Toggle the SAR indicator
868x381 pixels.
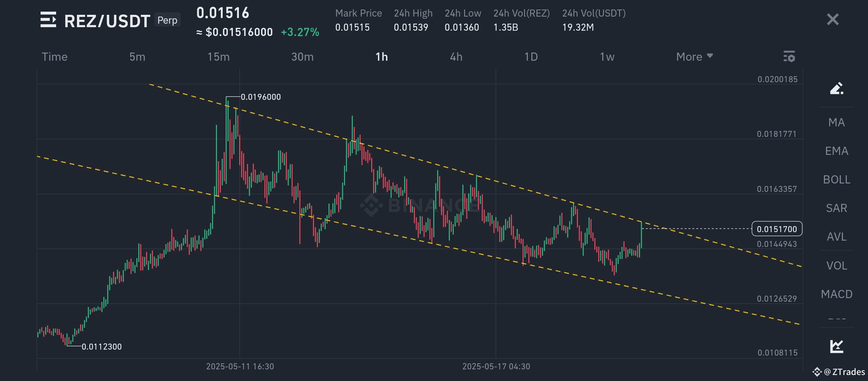tap(837, 208)
